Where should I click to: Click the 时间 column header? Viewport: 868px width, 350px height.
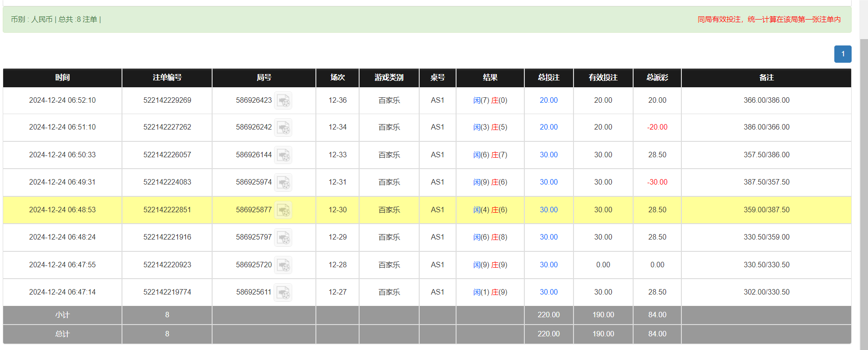pyautogui.click(x=62, y=78)
